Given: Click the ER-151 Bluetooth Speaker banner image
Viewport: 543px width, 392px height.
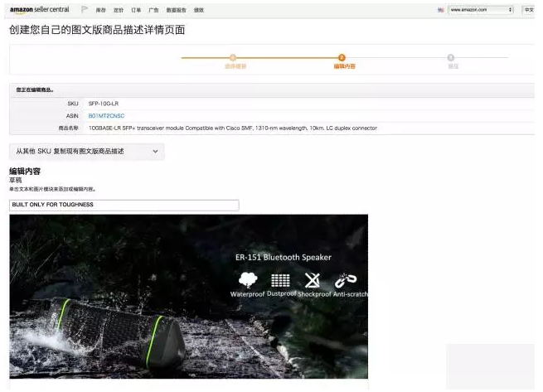Looking at the screenshot, I should 188,298.
